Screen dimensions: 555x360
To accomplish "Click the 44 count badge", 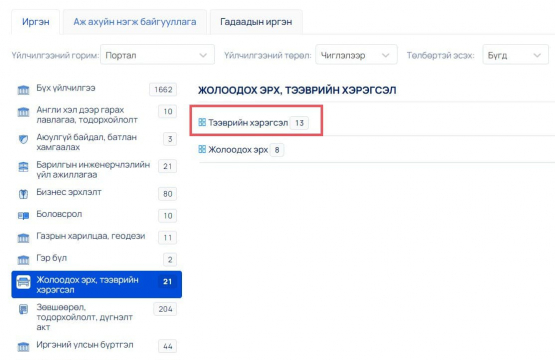I will (x=168, y=346).
